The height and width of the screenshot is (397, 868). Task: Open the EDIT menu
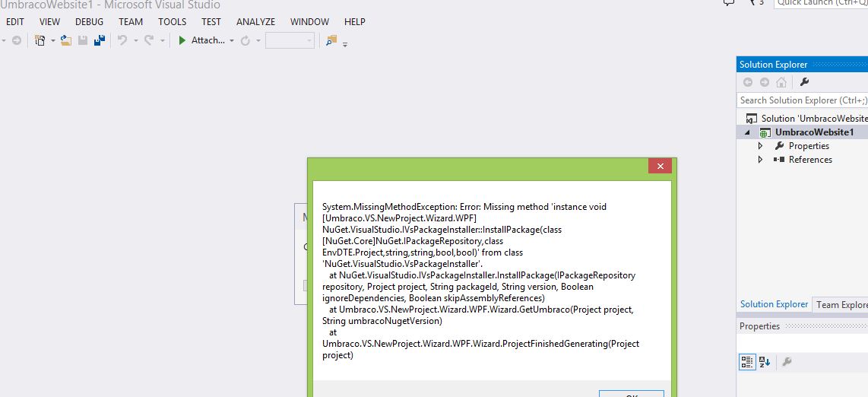[x=15, y=22]
